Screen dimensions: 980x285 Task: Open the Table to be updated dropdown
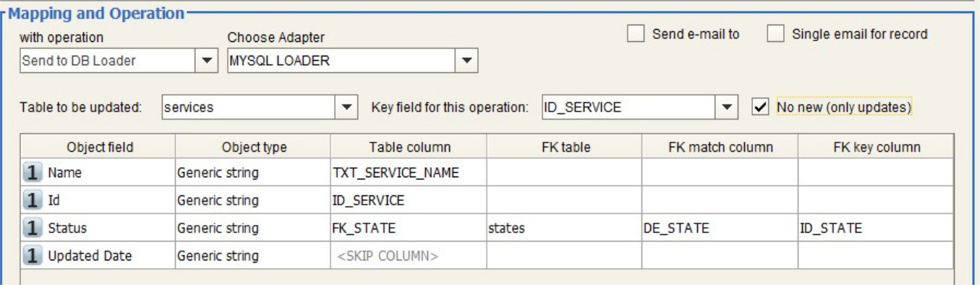click(x=347, y=107)
